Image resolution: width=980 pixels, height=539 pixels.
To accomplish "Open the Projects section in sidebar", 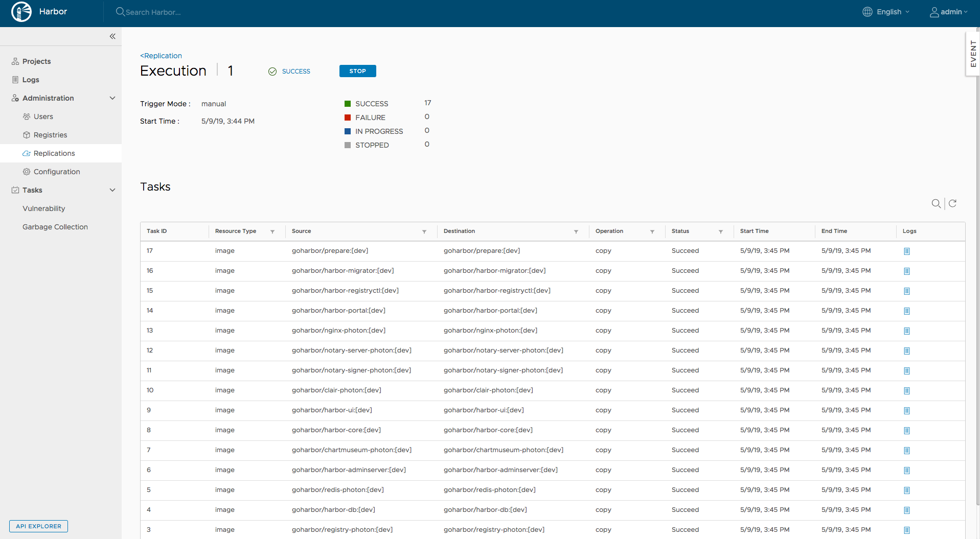I will point(36,61).
